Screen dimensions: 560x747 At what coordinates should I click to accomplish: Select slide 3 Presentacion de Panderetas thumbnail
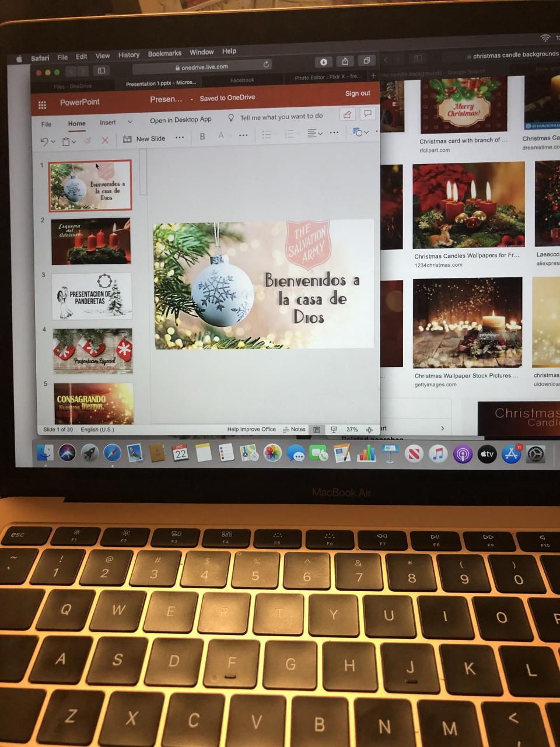(92, 296)
